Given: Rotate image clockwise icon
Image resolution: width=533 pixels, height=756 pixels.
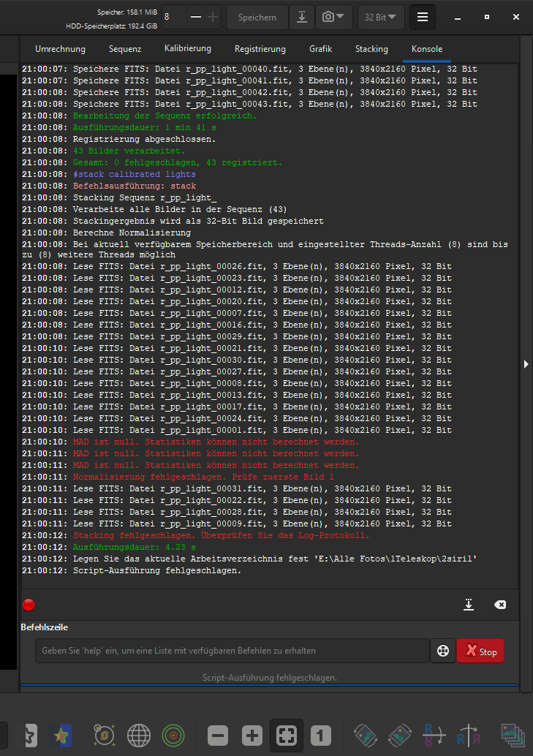Looking at the screenshot, I should tap(400, 736).
